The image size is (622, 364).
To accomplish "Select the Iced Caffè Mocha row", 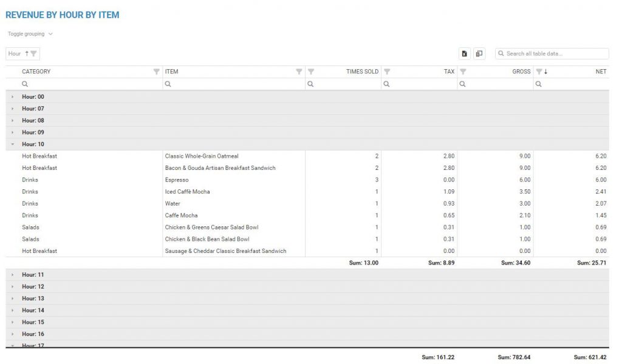I will coord(307,192).
